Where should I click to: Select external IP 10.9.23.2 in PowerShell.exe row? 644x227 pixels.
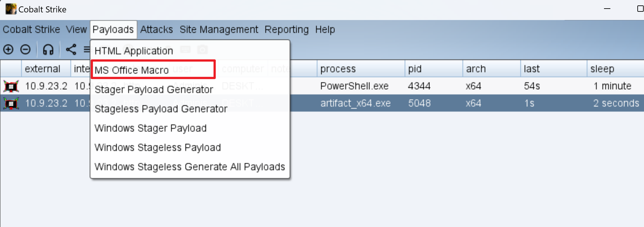46,86
